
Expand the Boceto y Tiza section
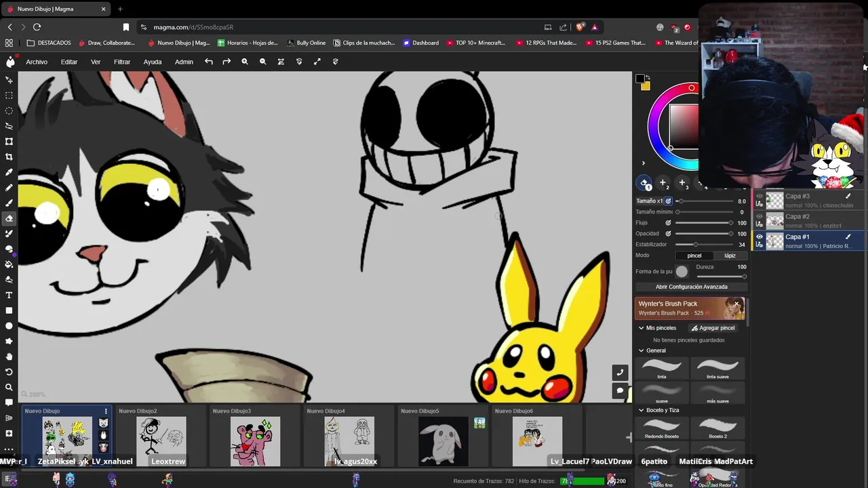[642, 410]
